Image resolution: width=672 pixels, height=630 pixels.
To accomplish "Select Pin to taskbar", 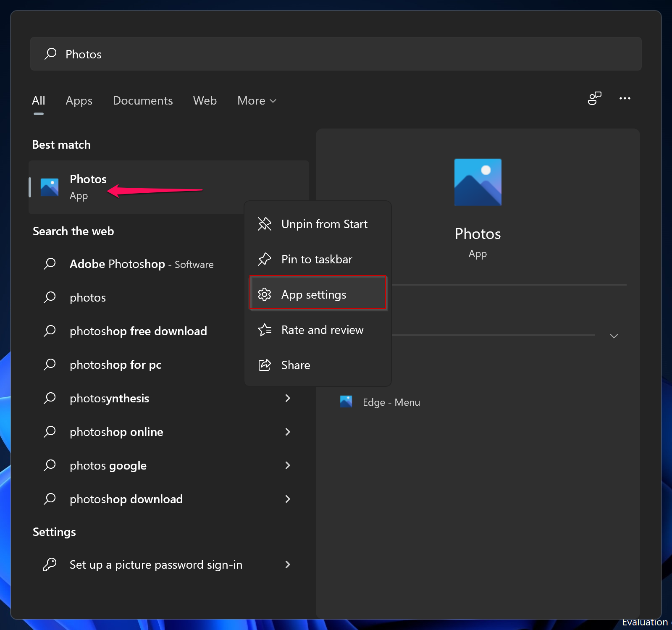I will point(318,259).
